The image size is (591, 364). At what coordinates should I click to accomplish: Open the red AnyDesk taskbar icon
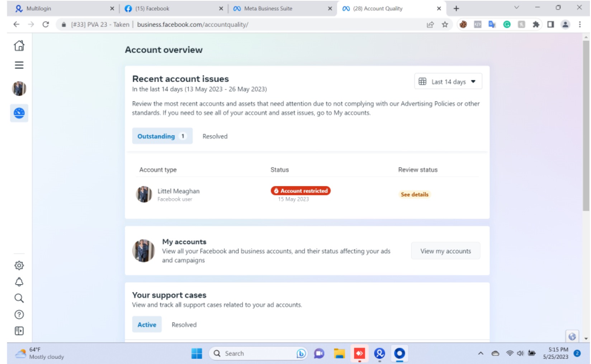click(359, 353)
